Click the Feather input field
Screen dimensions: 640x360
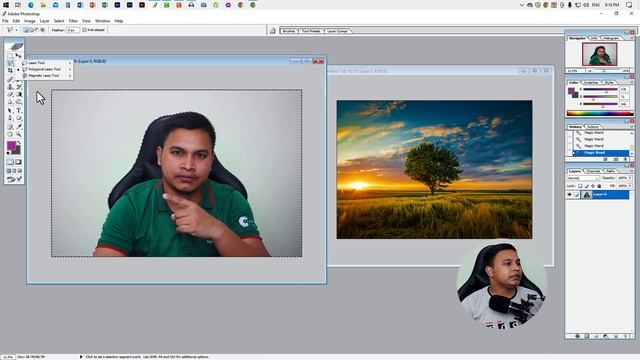(73, 30)
